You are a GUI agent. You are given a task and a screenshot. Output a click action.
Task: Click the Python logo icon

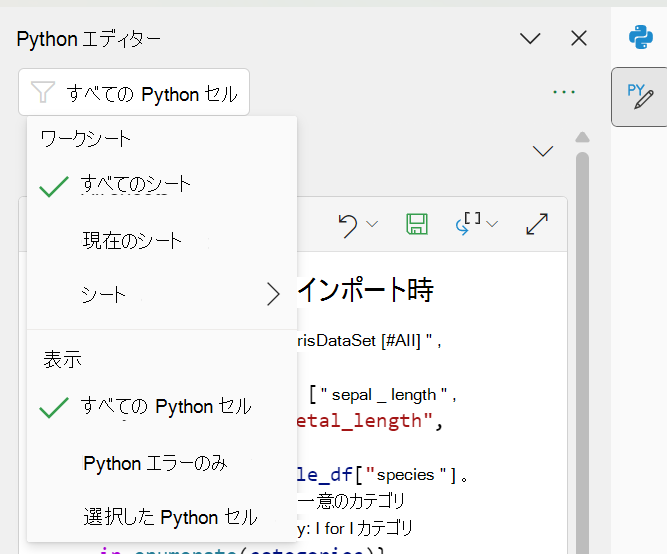(641, 37)
